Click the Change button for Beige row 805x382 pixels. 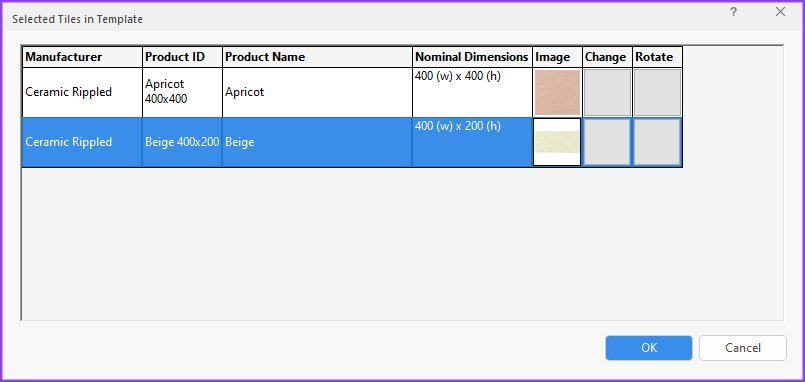607,142
